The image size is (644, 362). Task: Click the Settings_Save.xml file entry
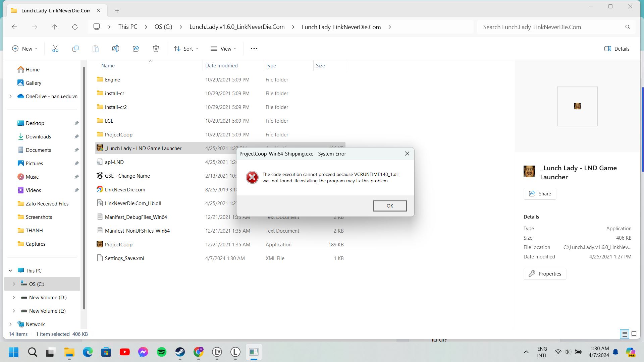pyautogui.click(x=124, y=258)
